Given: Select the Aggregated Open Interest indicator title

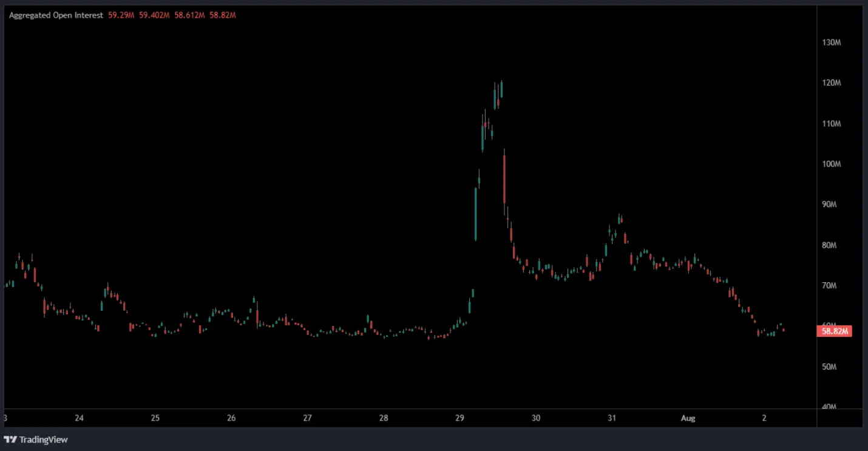Looking at the screenshot, I should point(56,15).
